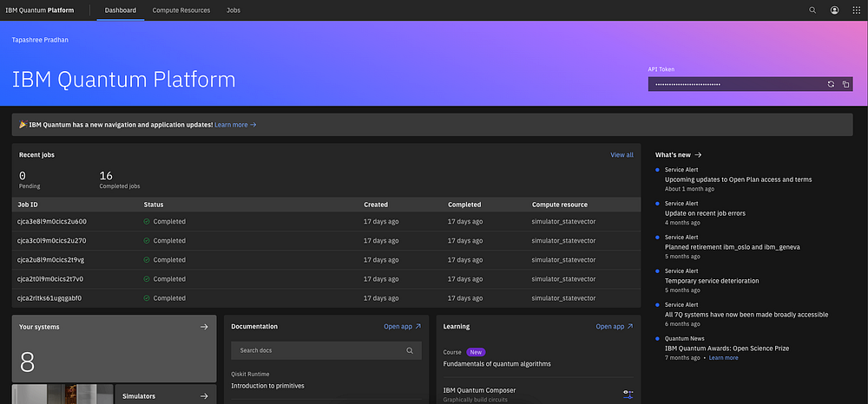Click the Pending jobs count

coord(23,176)
